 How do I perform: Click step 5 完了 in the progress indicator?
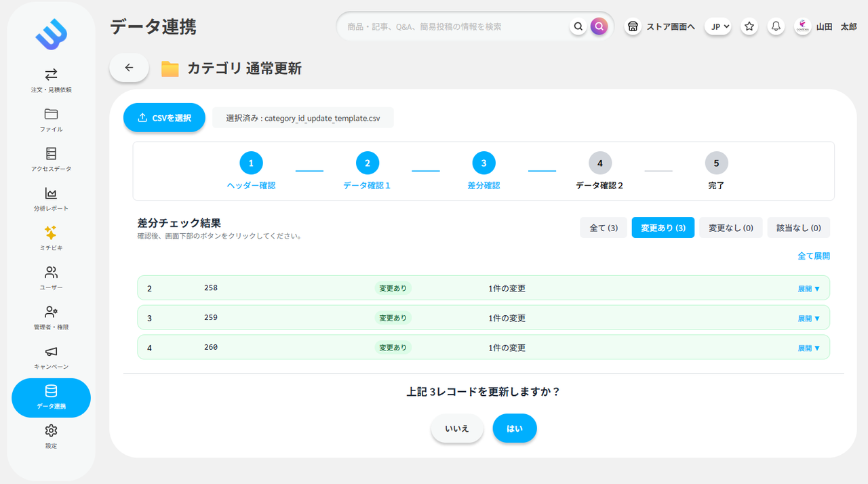716,163
